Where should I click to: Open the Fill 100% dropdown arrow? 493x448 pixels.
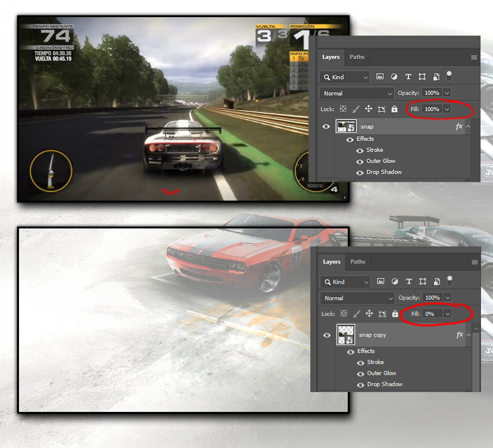coord(447,109)
